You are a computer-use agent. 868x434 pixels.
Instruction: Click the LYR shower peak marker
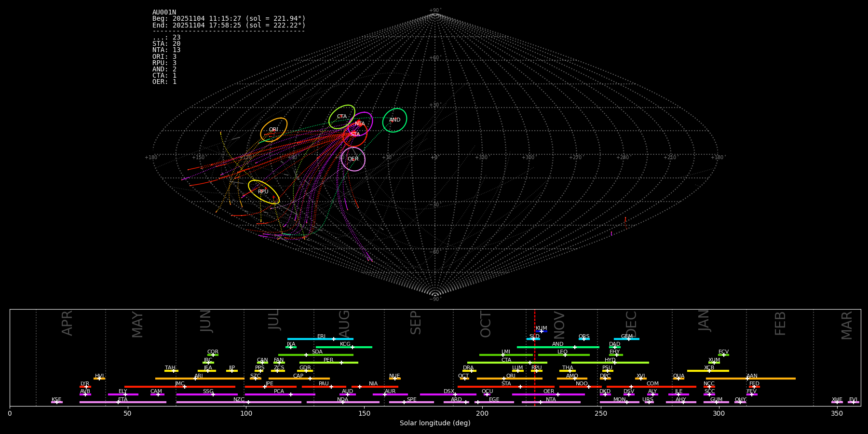(85, 386)
